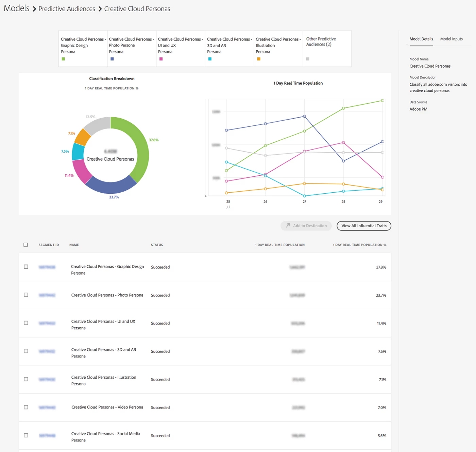Click Succeeded status in Social Media Persona row
The height and width of the screenshot is (452, 476).
(x=160, y=436)
